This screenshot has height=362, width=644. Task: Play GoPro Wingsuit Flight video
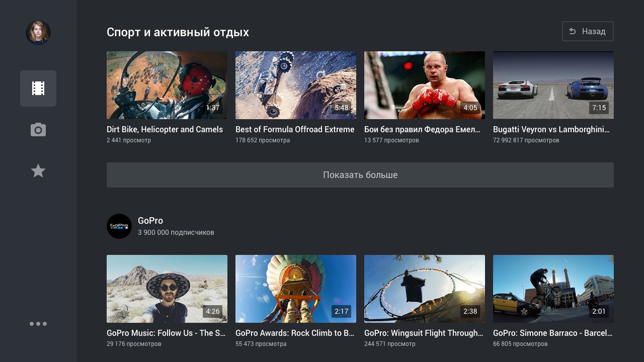point(425,289)
